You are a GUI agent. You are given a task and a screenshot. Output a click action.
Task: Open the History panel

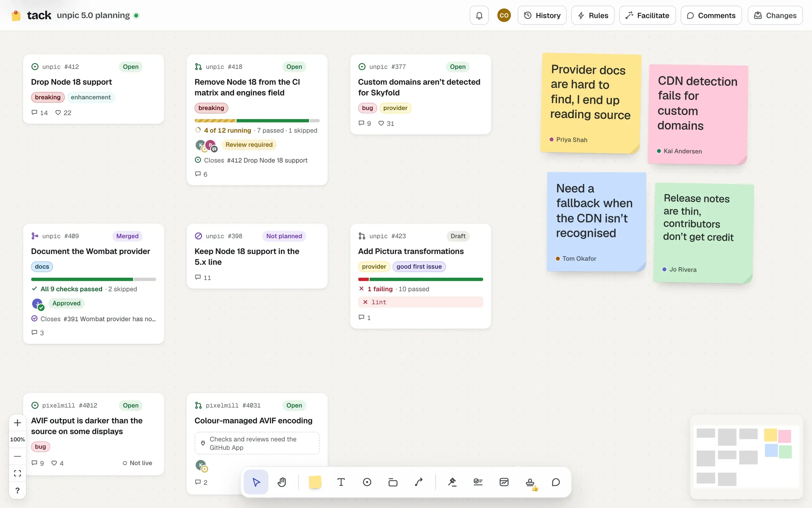click(x=542, y=15)
